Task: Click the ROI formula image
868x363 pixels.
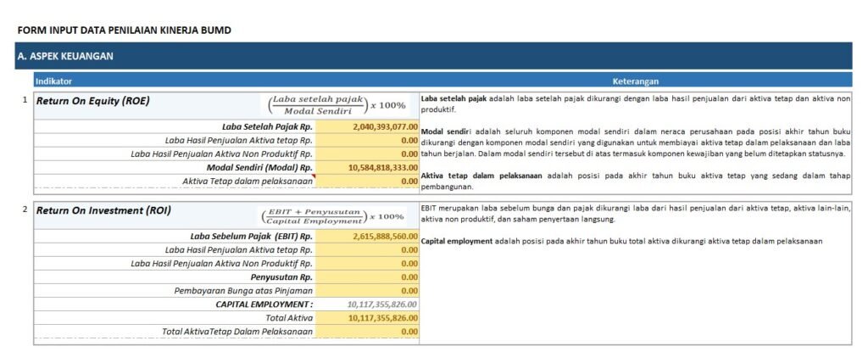Action: click(332, 216)
